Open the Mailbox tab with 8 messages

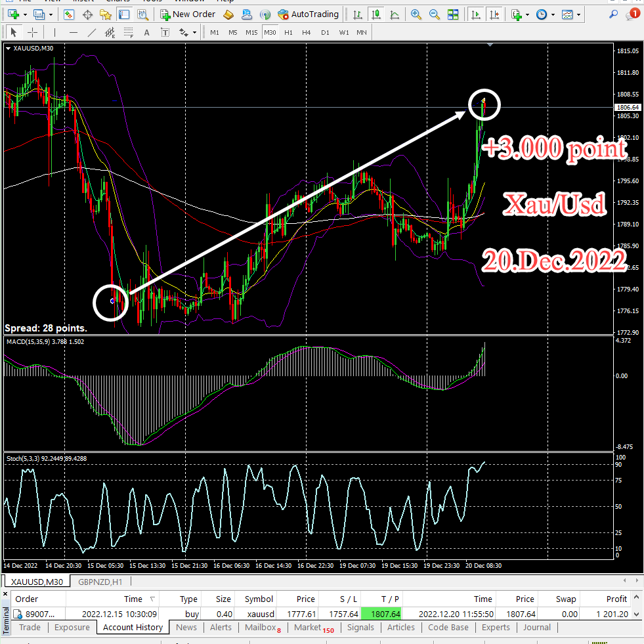click(259, 628)
